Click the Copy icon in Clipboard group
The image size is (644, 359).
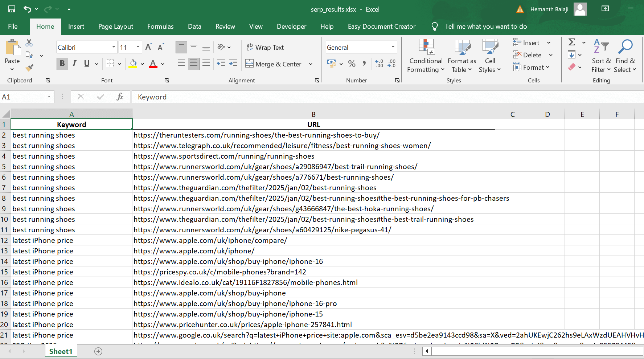pos(29,55)
